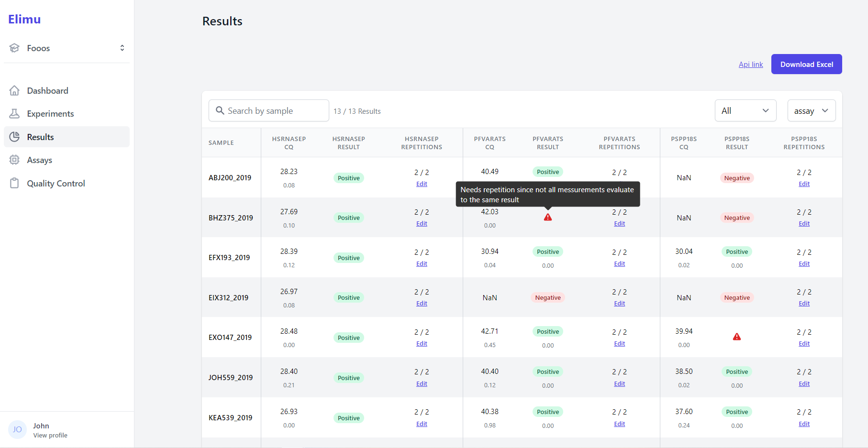The width and height of the screenshot is (868, 448).
Task: Select sample EIX312_2019
Action: coord(228,297)
